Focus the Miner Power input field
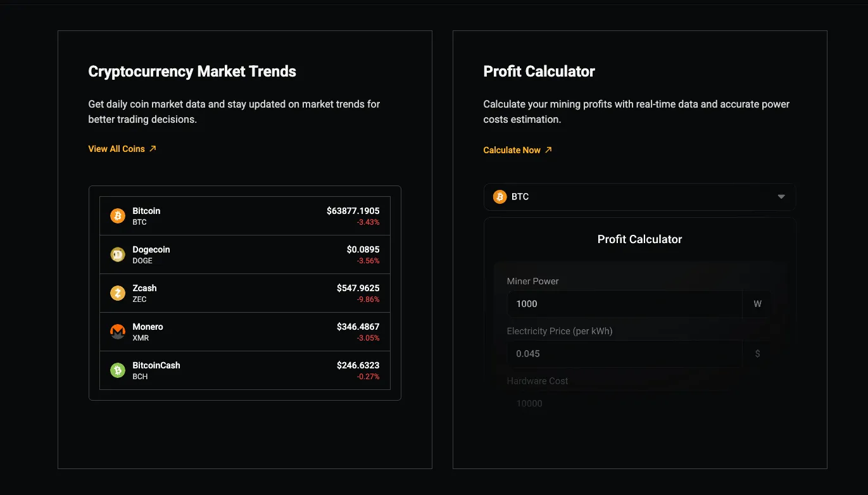 click(x=624, y=304)
